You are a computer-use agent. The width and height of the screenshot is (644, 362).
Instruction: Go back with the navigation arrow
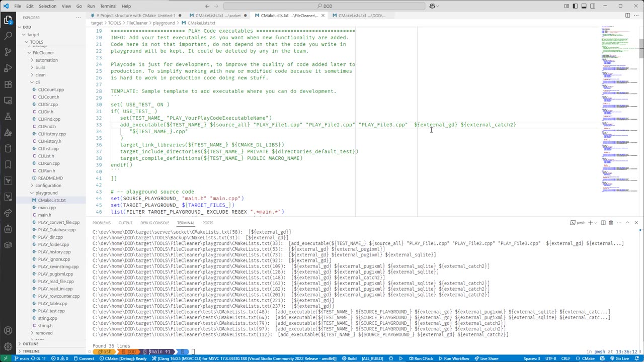[x=207, y=6]
